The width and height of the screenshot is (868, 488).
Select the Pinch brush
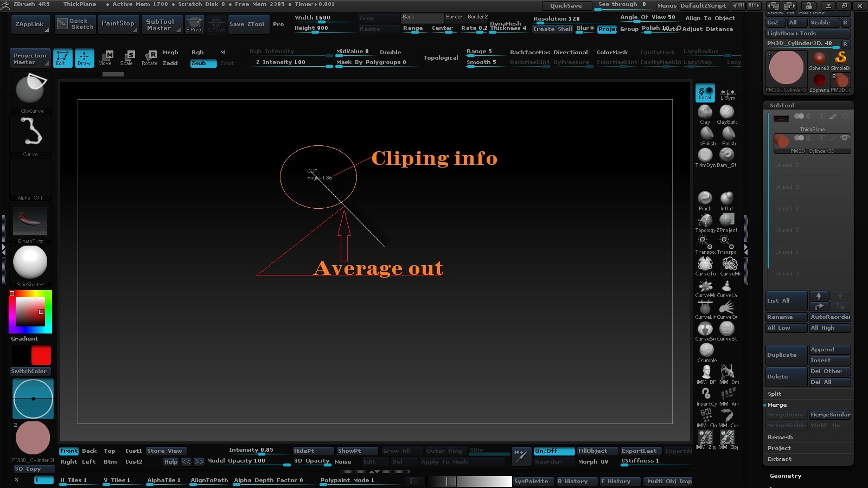(705, 200)
